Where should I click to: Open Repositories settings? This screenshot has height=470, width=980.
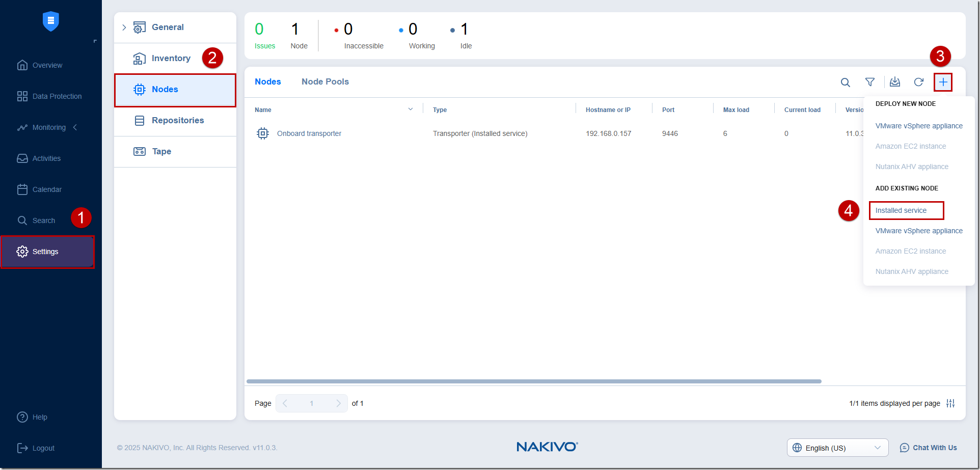[x=178, y=121]
